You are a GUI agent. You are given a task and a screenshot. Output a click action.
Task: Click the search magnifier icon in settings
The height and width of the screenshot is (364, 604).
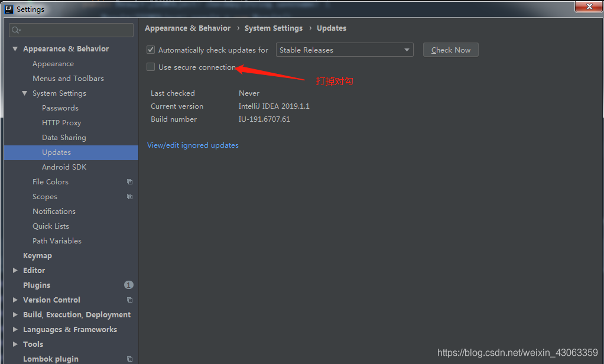[16, 30]
